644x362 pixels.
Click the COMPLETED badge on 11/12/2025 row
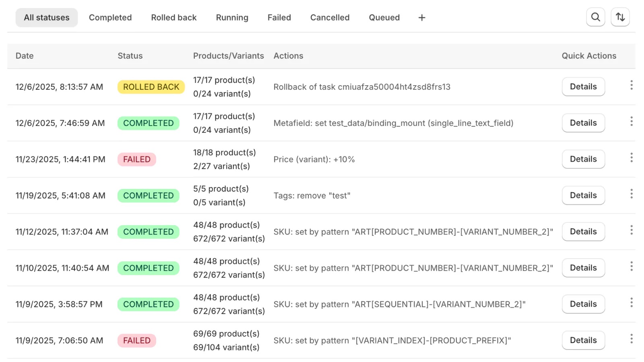coord(149,232)
